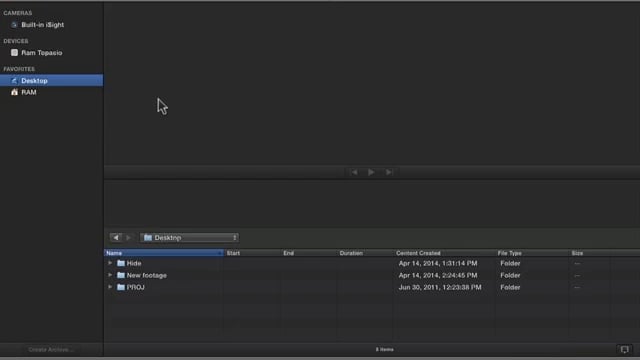Click the iSight camera icon

pyautogui.click(x=14, y=25)
